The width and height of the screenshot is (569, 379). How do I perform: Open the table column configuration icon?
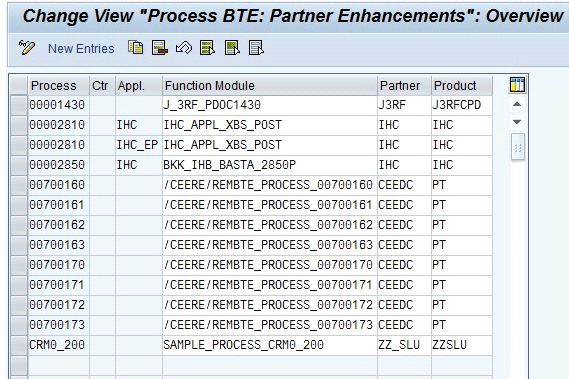[x=517, y=85]
